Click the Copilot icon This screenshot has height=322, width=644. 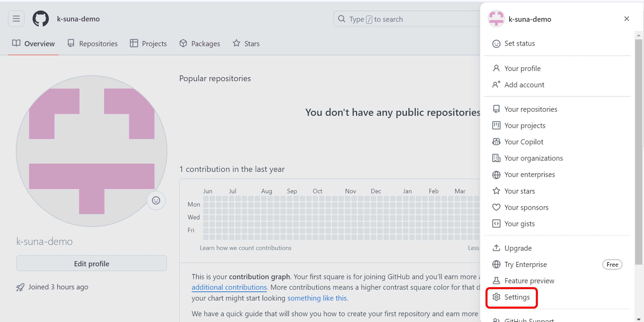(496, 142)
